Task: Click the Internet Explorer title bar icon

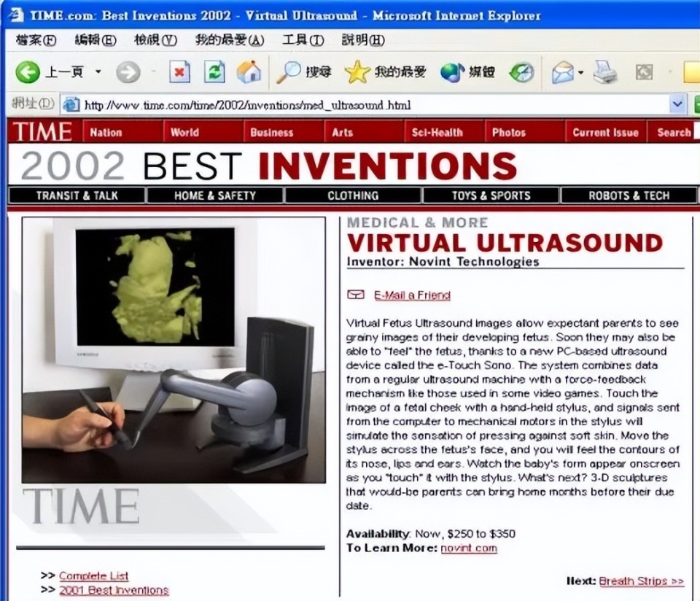Action: pos(16,15)
